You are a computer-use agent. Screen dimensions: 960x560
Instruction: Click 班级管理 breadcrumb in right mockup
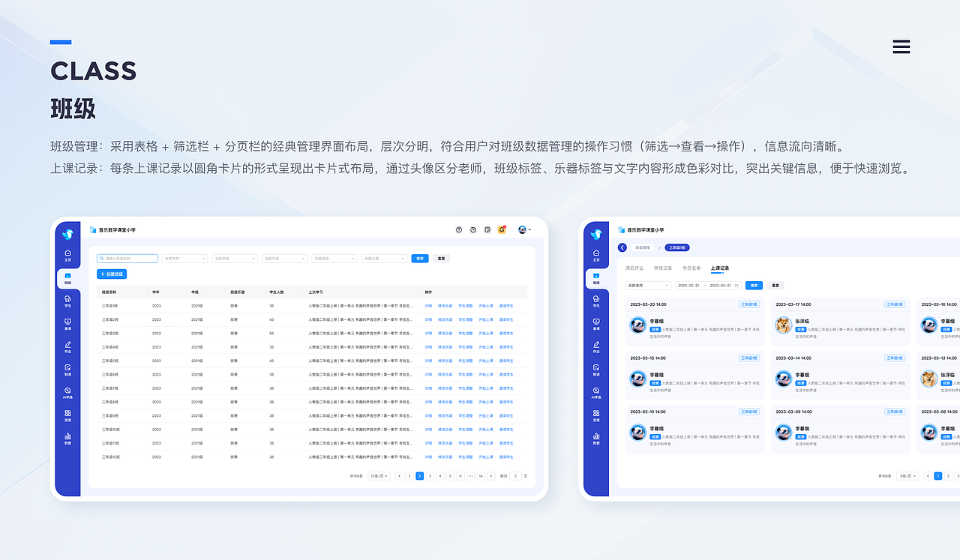(x=642, y=247)
